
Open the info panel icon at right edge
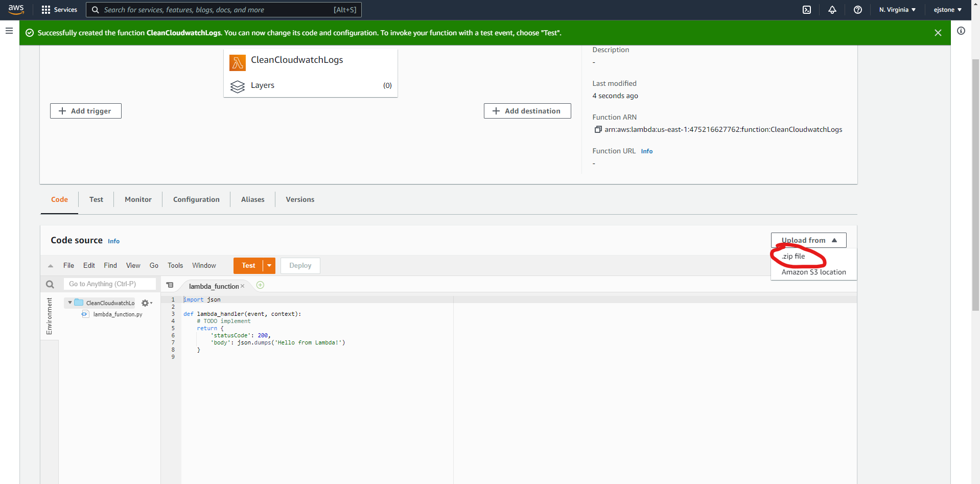click(x=961, y=31)
